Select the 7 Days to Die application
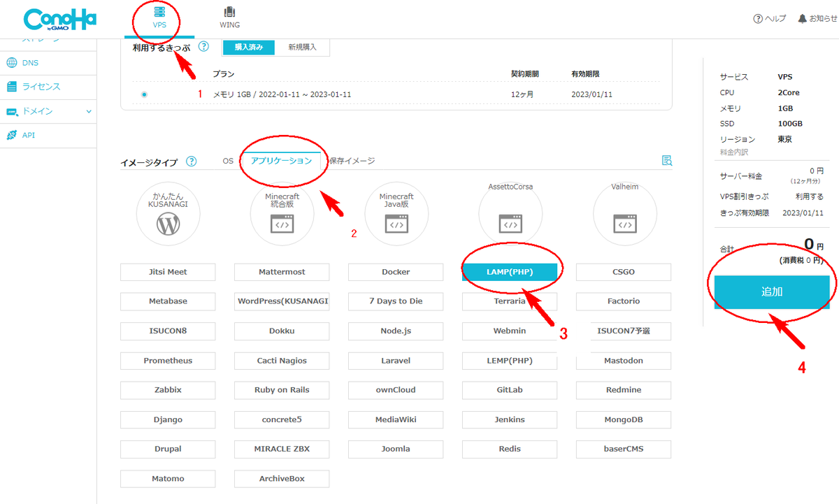Screen dimensions: 839x504 [x=396, y=301]
